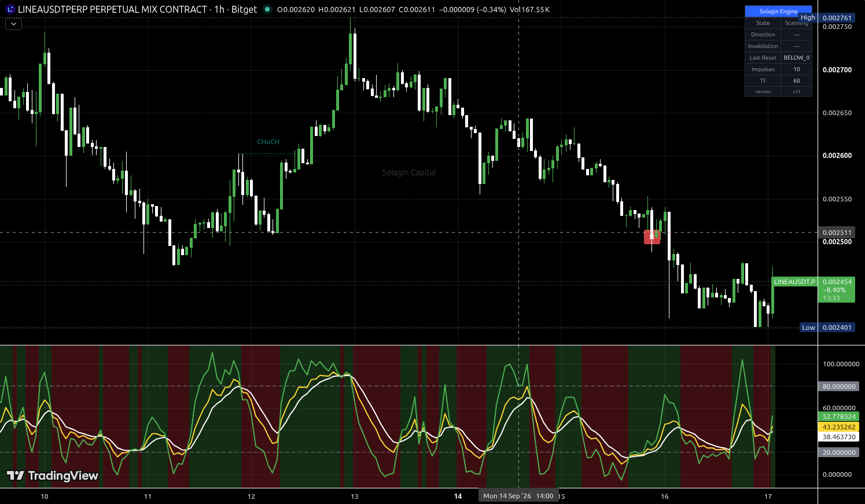Viewport: 865px width, 504px height.
Task: Click the date label 13 on time axis
Action: coord(355,496)
